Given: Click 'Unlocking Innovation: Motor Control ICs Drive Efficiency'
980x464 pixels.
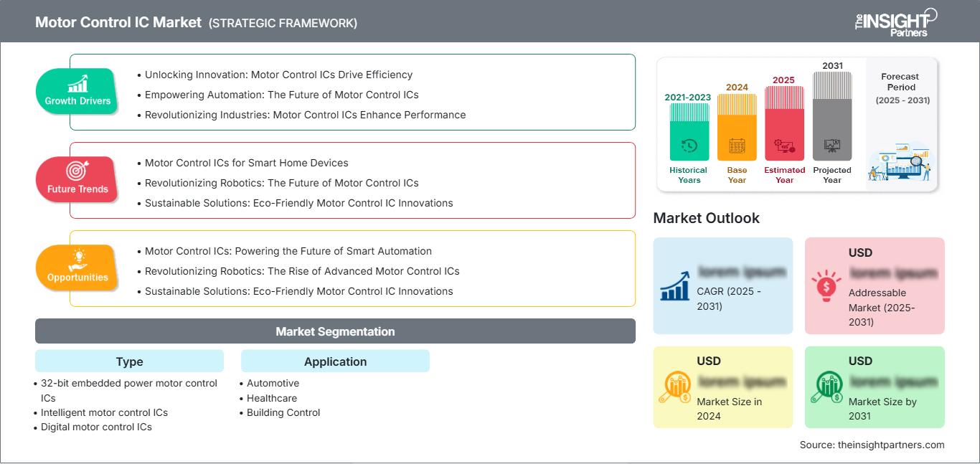Looking at the screenshot, I should pyautogui.click(x=278, y=75).
